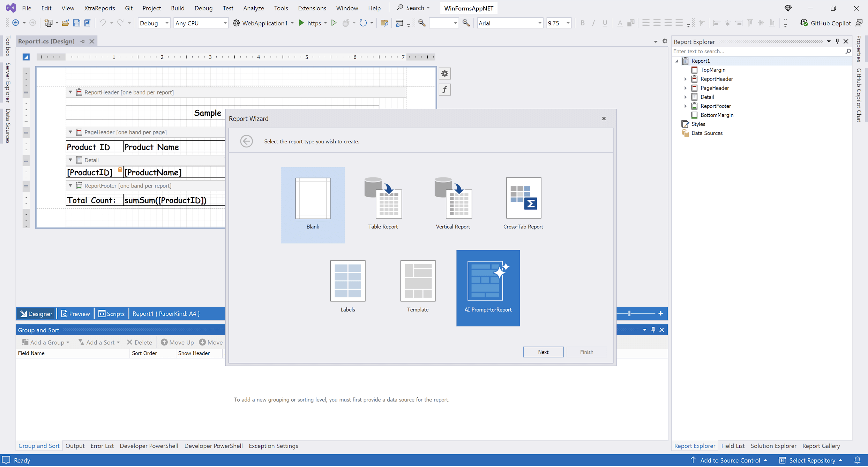Save all files with Save All icon
The width and height of the screenshot is (868, 467).
[x=87, y=23]
